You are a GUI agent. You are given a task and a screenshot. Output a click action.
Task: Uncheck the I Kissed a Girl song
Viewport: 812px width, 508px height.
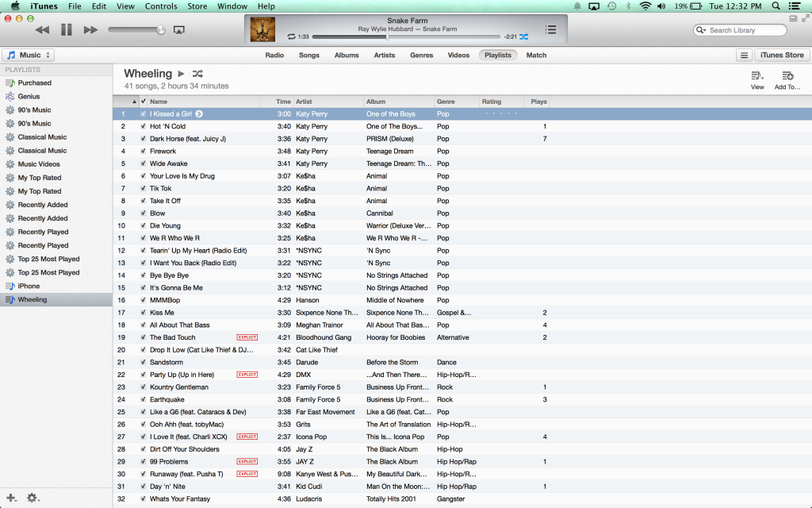(143, 114)
